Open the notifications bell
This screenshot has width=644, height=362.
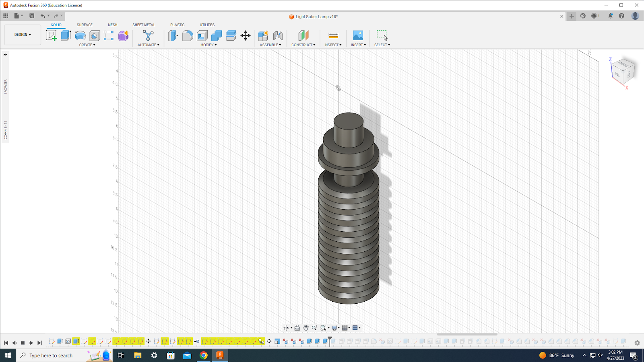click(610, 16)
